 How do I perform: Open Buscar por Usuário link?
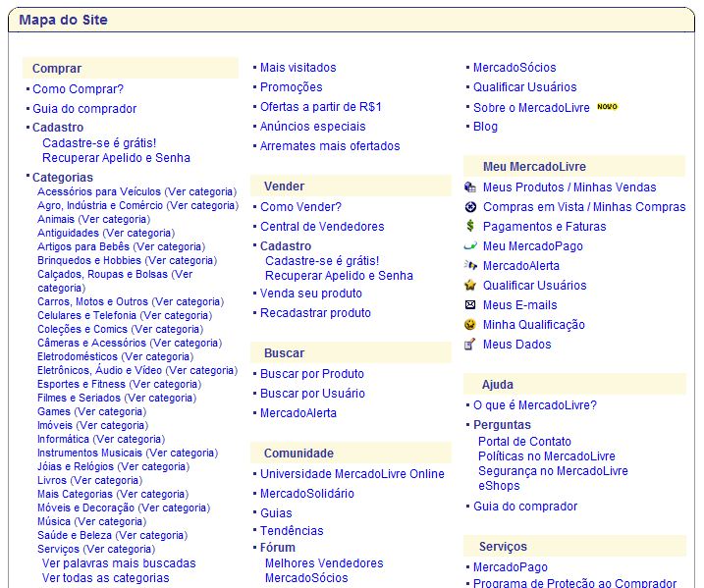312,394
